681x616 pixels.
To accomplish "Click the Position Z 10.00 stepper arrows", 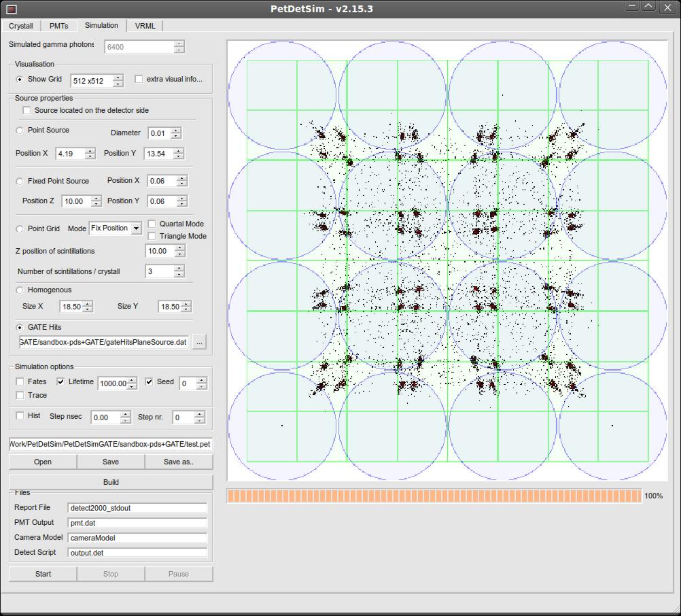I will pyautogui.click(x=96, y=201).
